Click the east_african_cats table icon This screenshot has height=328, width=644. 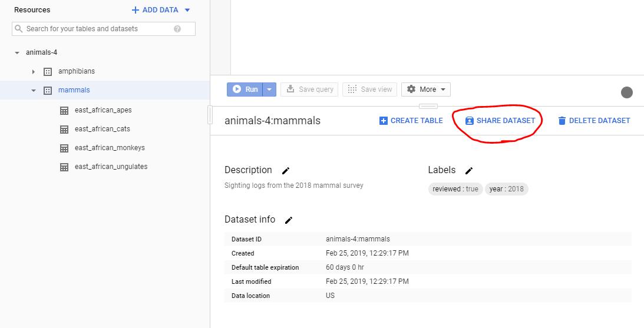point(64,130)
